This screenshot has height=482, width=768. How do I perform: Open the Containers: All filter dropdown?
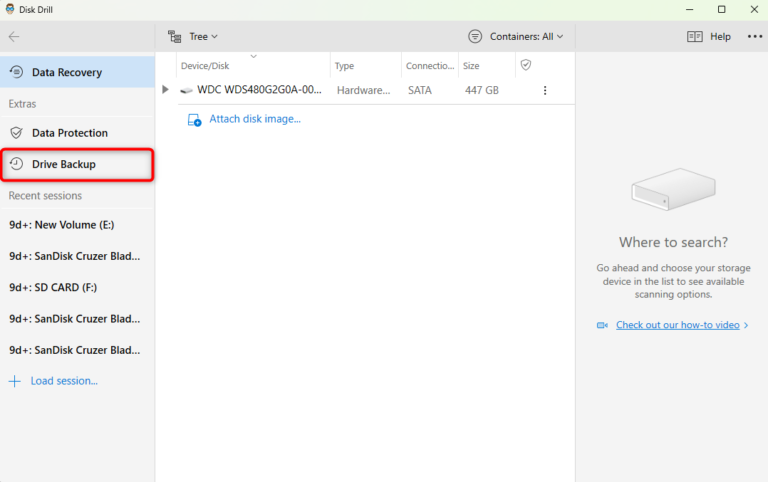coord(516,37)
